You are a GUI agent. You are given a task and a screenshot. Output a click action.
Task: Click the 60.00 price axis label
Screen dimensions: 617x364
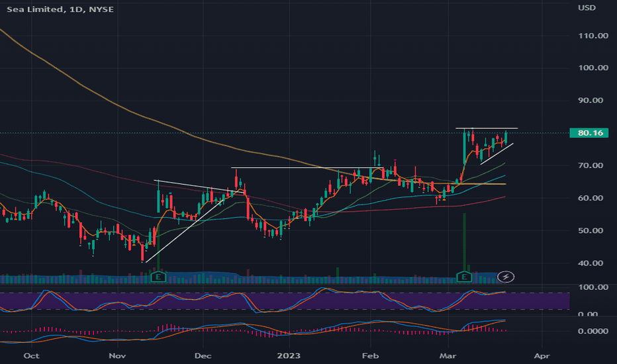[x=591, y=199]
